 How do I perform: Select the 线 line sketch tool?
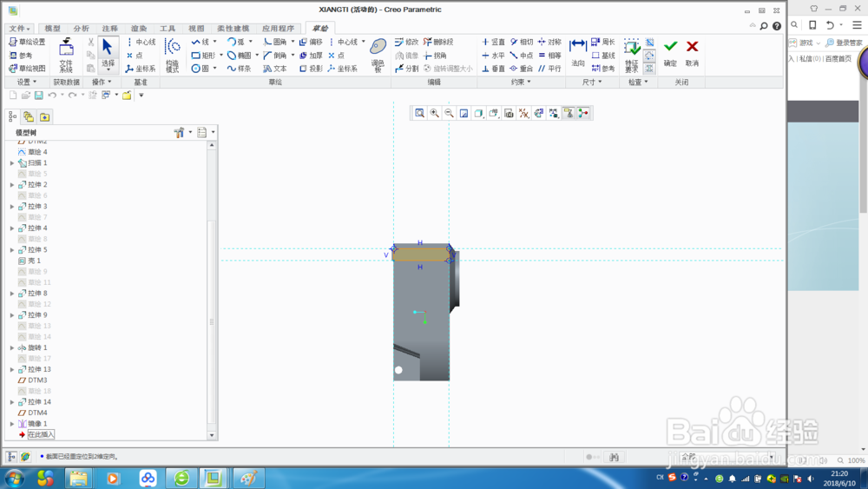pos(201,42)
